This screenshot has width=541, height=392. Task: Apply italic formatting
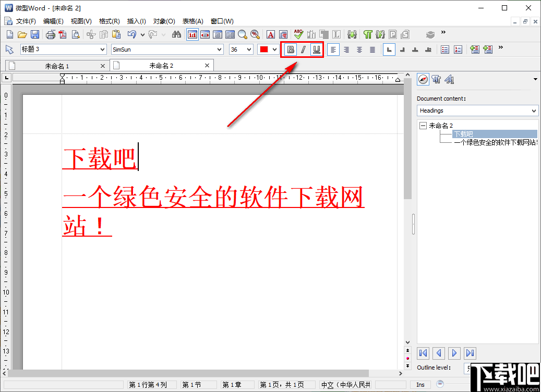click(x=303, y=50)
